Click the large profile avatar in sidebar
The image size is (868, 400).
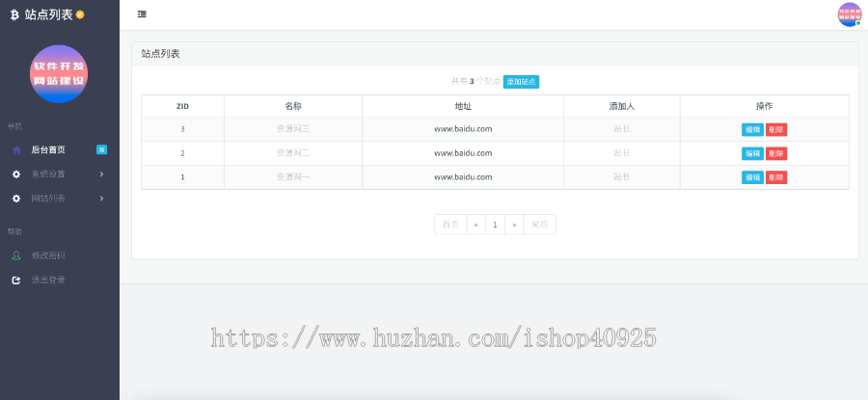pyautogui.click(x=59, y=73)
